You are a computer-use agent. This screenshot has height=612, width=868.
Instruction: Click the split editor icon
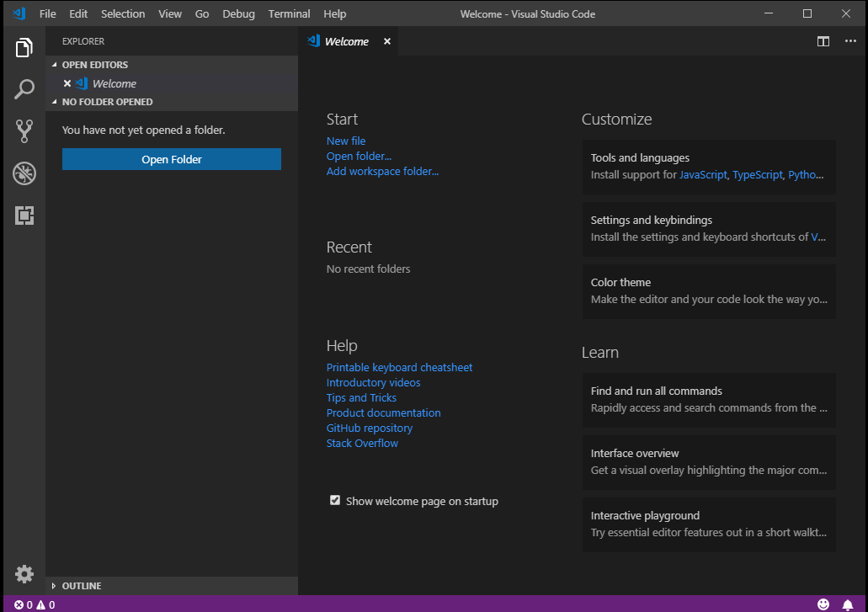(823, 41)
